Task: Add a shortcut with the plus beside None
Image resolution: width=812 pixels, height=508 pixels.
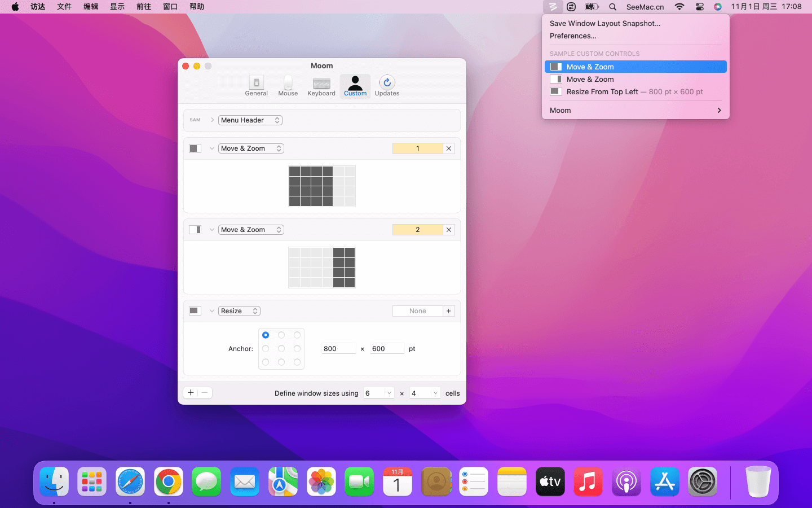Action: 449,311
